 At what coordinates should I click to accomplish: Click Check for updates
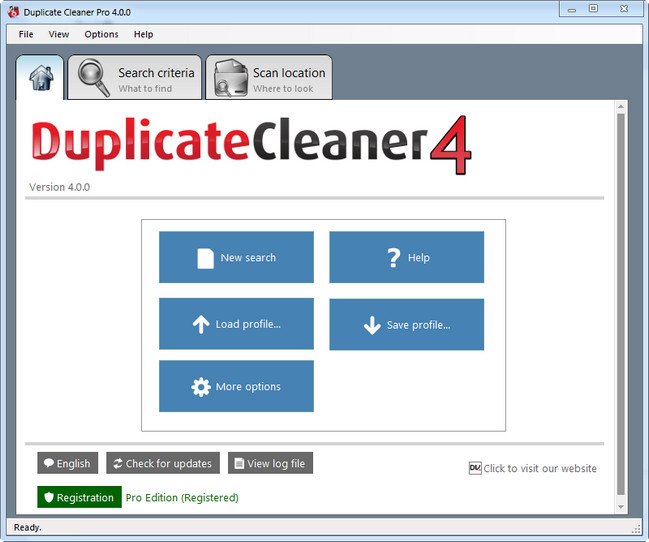click(163, 463)
